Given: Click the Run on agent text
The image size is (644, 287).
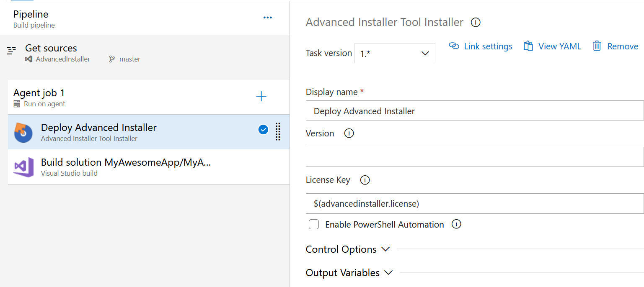Looking at the screenshot, I should (44, 104).
